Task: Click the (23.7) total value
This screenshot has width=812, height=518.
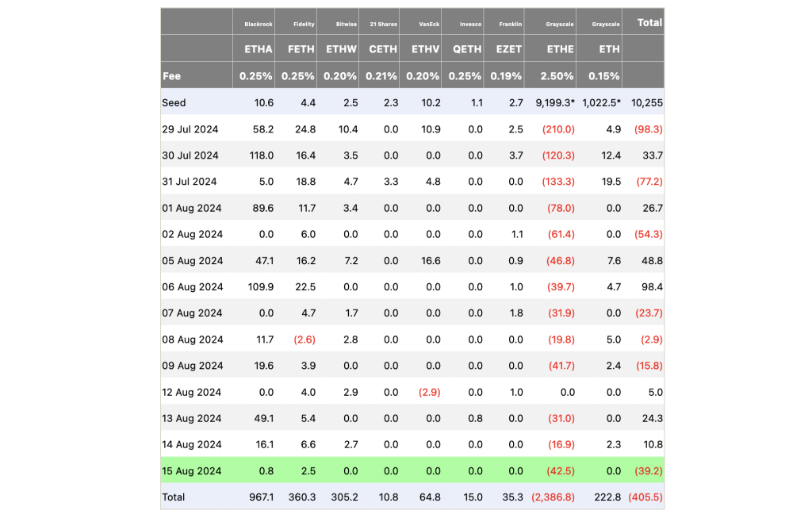Action: [649, 313]
